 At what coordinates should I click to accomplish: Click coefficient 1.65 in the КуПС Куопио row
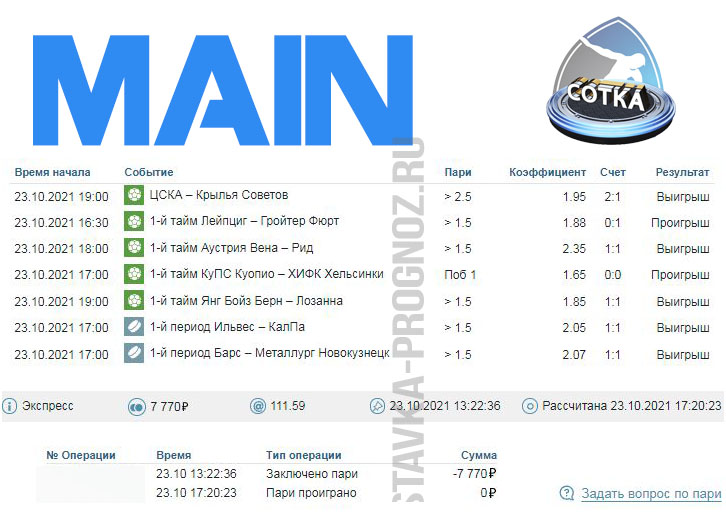pyautogui.click(x=574, y=275)
